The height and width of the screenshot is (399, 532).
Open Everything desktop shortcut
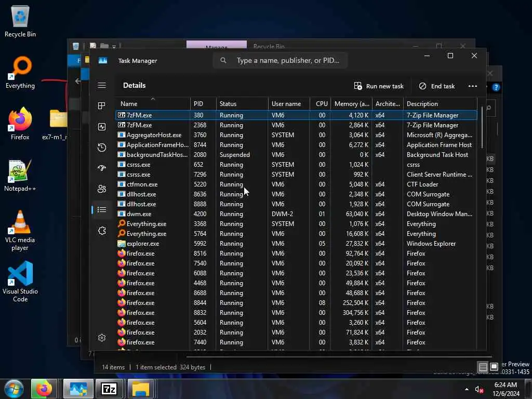tap(20, 73)
